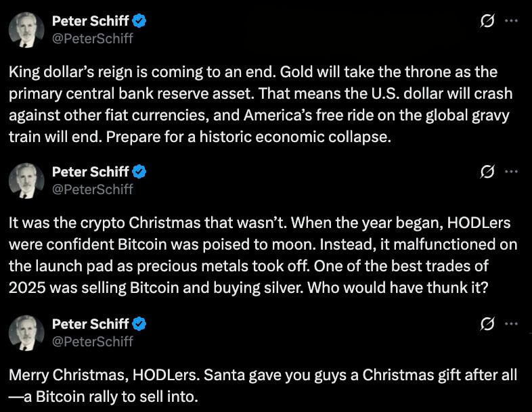532x412 pixels.
Task: Click the verified badge on the crypto Christmas tweet
Action: click(141, 173)
